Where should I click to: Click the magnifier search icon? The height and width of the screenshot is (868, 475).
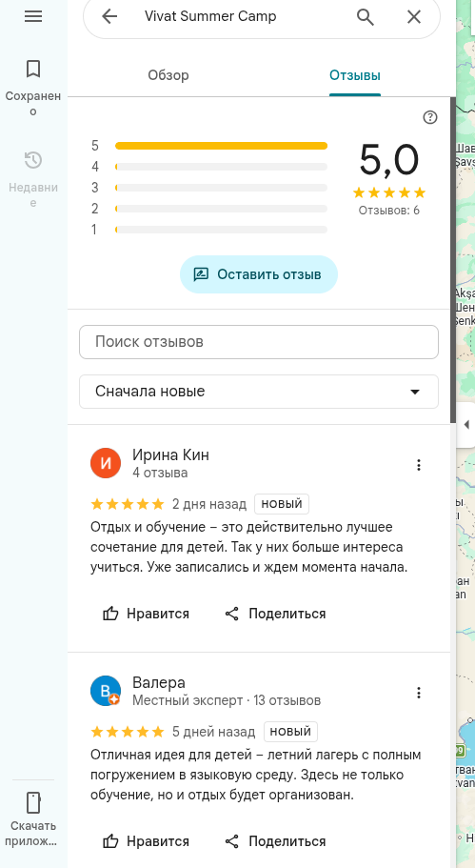point(366,16)
